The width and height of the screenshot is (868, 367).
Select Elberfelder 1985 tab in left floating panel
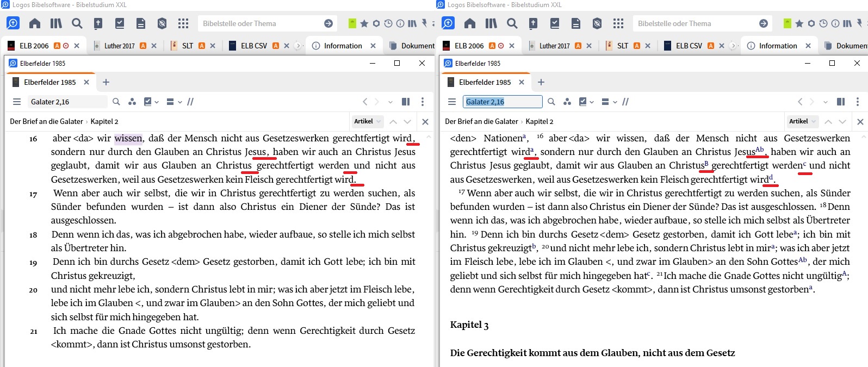click(x=50, y=82)
